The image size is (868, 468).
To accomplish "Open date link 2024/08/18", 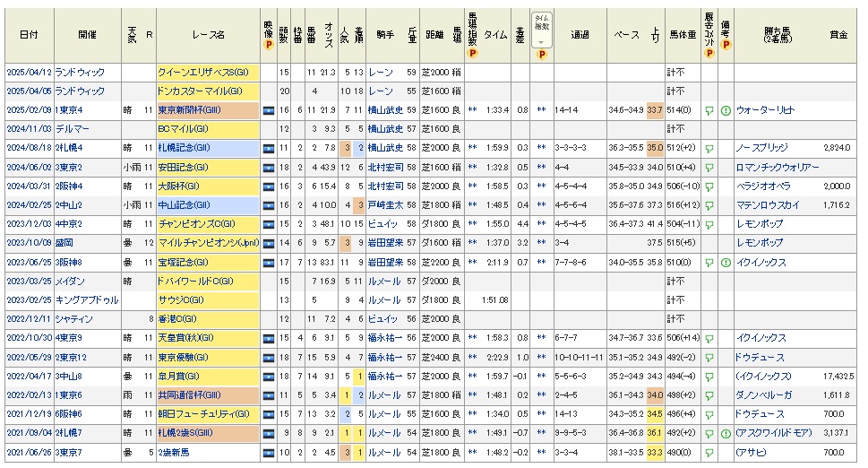I will [x=30, y=149].
